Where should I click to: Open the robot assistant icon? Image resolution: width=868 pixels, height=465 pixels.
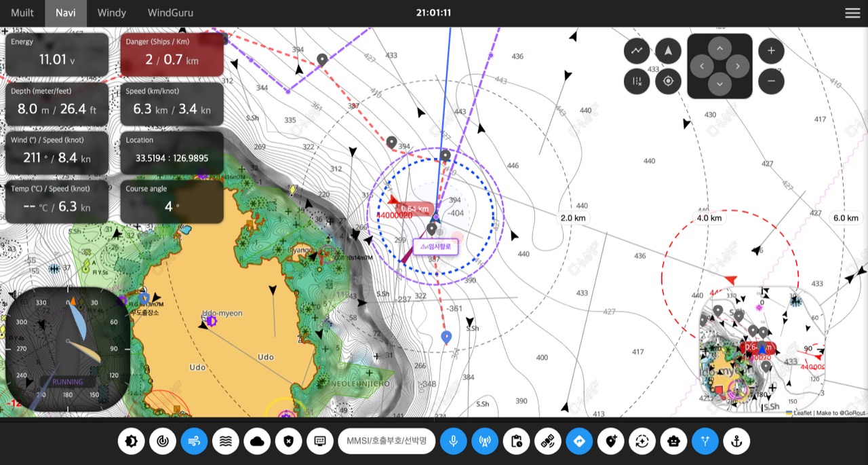point(674,441)
